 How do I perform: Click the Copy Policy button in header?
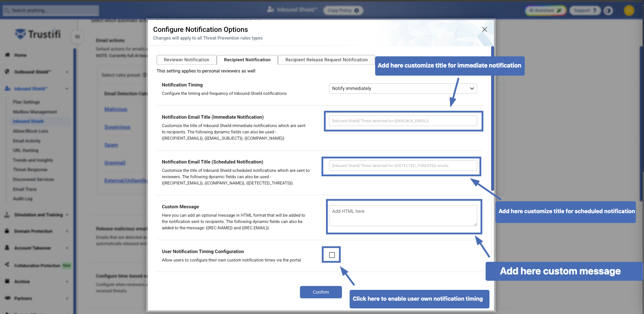tap(343, 11)
